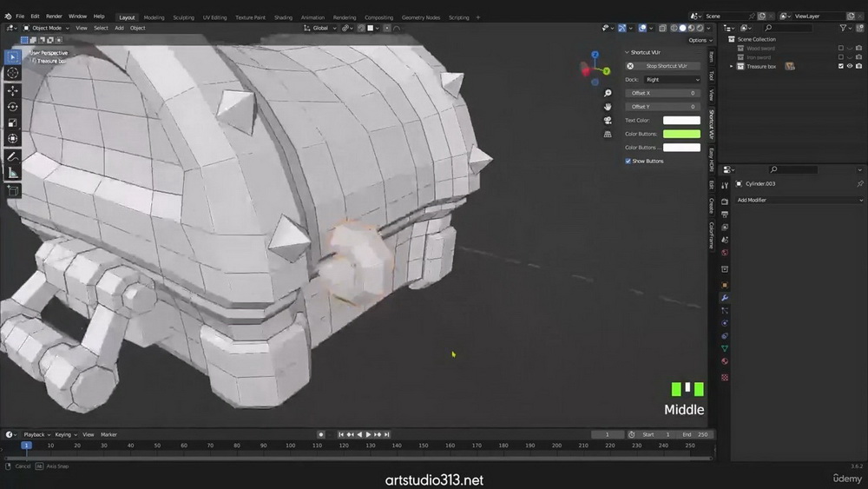The image size is (868, 489).
Task: Toggle camera view with the camera icon
Action: [x=608, y=120]
